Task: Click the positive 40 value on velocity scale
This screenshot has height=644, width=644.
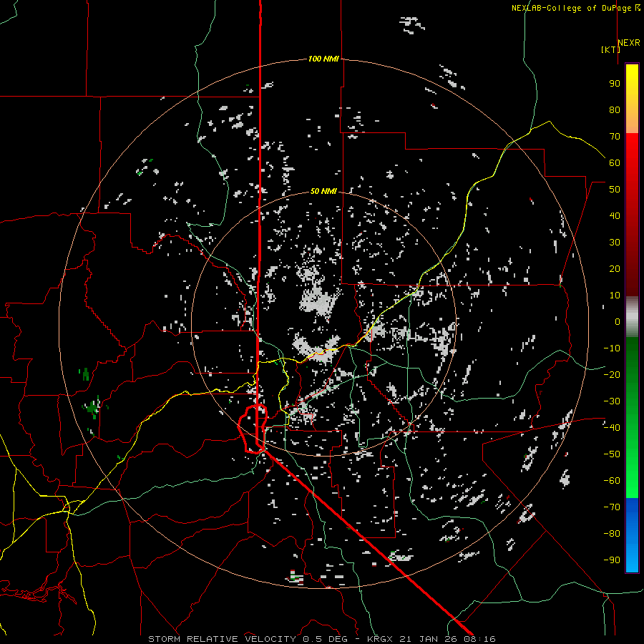Action: point(615,216)
